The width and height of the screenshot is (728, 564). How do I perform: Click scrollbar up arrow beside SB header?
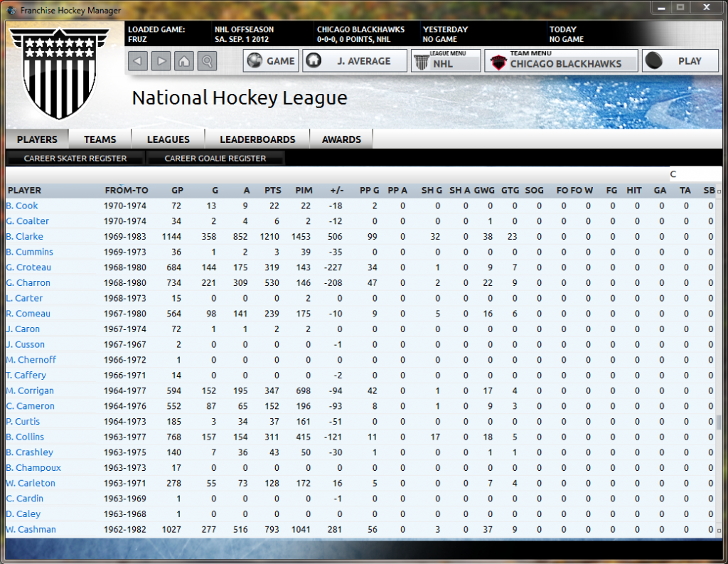pyautogui.click(x=719, y=191)
